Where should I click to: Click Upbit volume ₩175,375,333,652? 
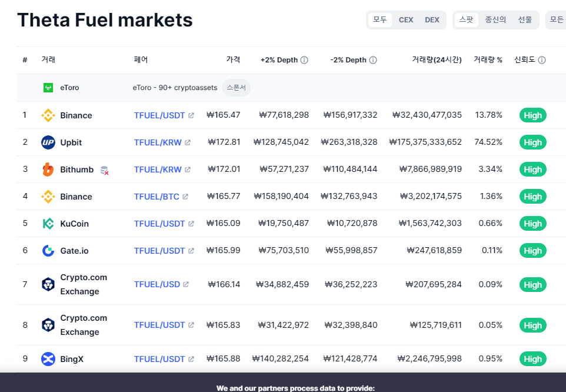[425, 142]
